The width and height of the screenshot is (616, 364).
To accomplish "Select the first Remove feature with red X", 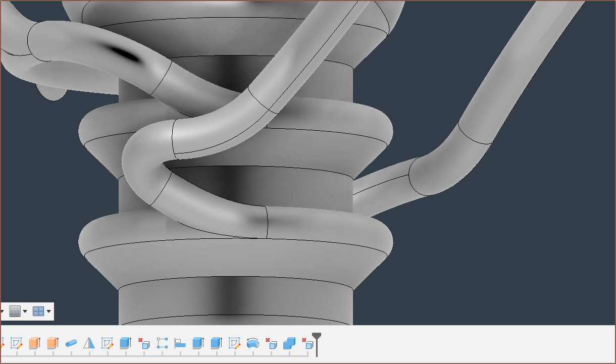I will pos(144,344).
